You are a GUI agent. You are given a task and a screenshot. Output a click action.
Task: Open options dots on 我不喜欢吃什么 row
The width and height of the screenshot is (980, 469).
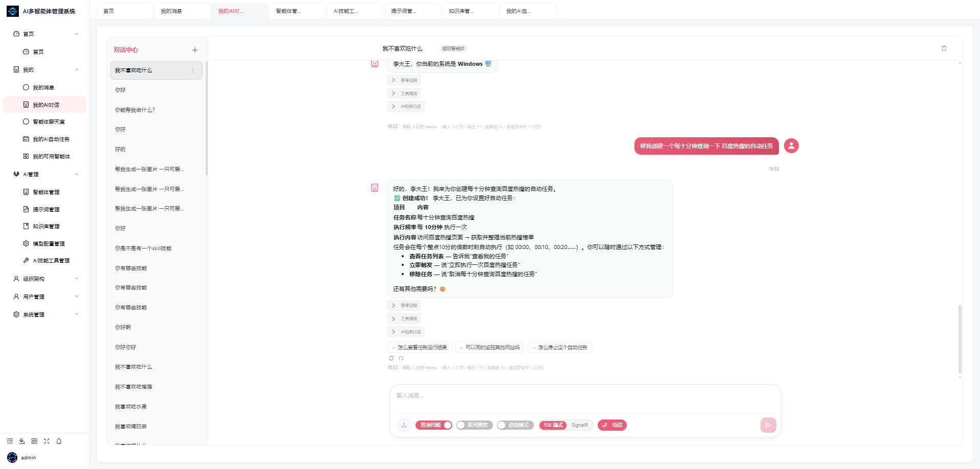[193, 70]
